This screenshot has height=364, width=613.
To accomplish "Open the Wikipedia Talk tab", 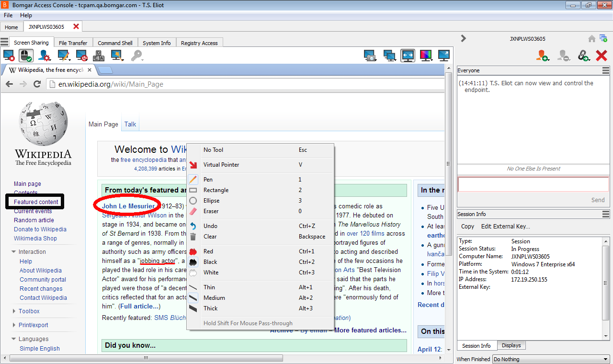I will 130,124.
